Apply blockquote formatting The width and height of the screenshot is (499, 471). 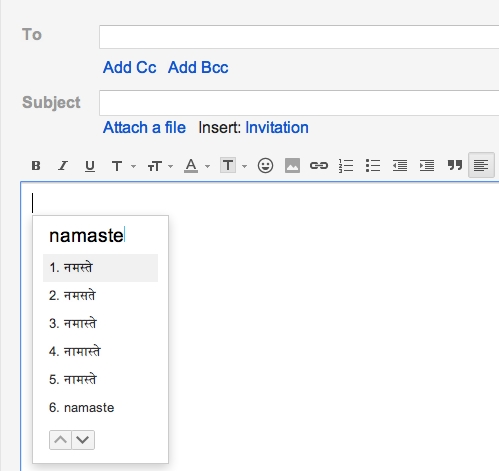455,165
